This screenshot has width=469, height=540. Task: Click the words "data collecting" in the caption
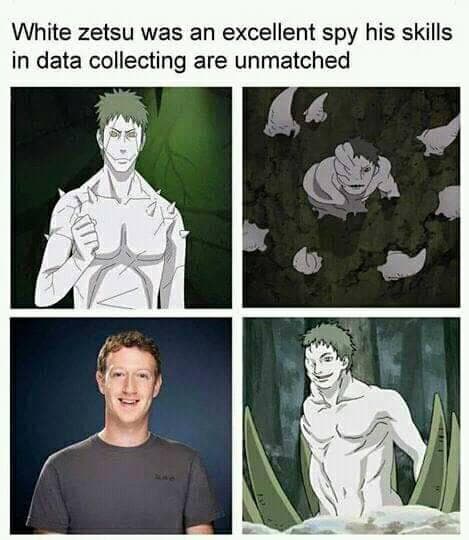point(111,61)
